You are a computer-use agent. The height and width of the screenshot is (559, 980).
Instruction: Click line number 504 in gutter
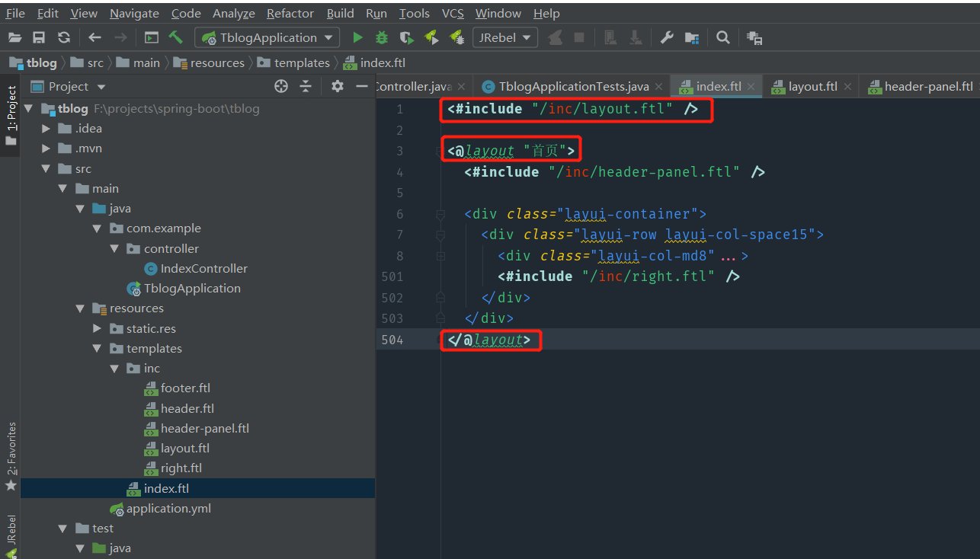(x=392, y=340)
